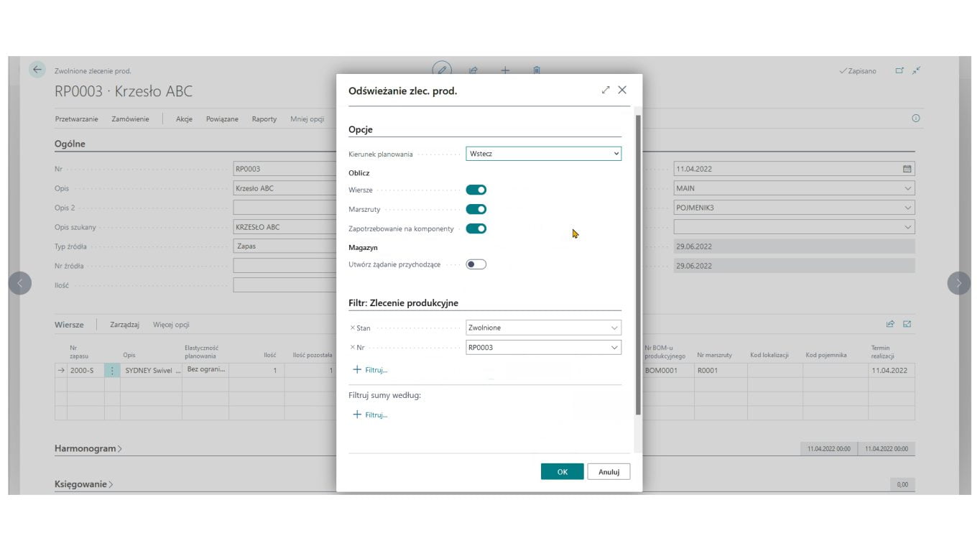Open Zarządzaj in Wiersze section
This screenshot has height=551, width=980.
click(124, 325)
